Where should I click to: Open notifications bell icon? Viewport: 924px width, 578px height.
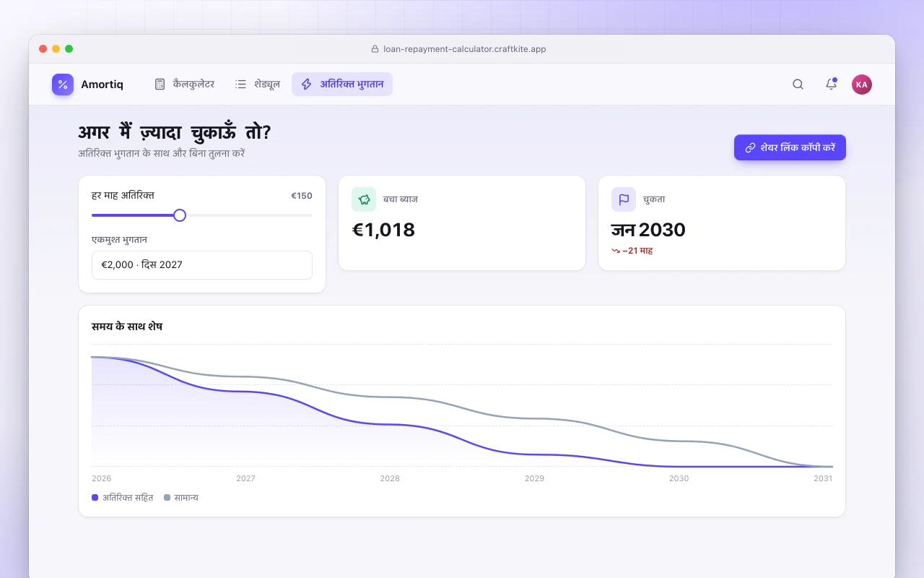[x=831, y=85]
